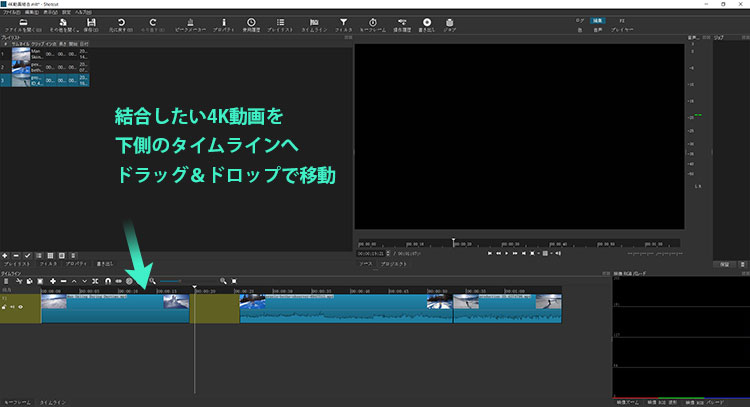Open the 表示 (View) menu
750x407 pixels.
(50, 12)
